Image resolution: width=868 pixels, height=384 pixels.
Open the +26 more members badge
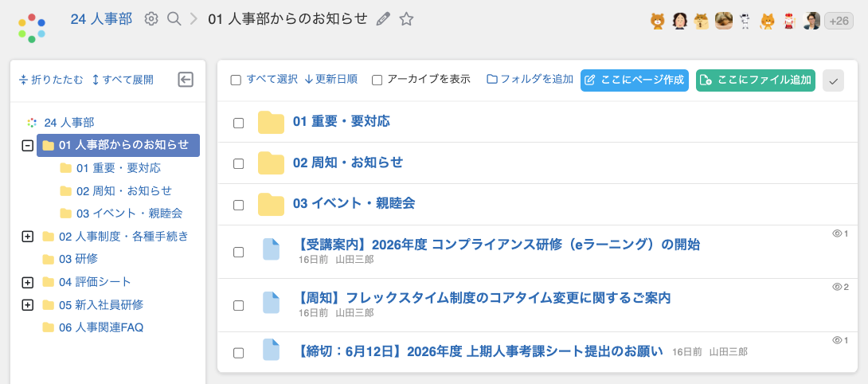(839, 21)
